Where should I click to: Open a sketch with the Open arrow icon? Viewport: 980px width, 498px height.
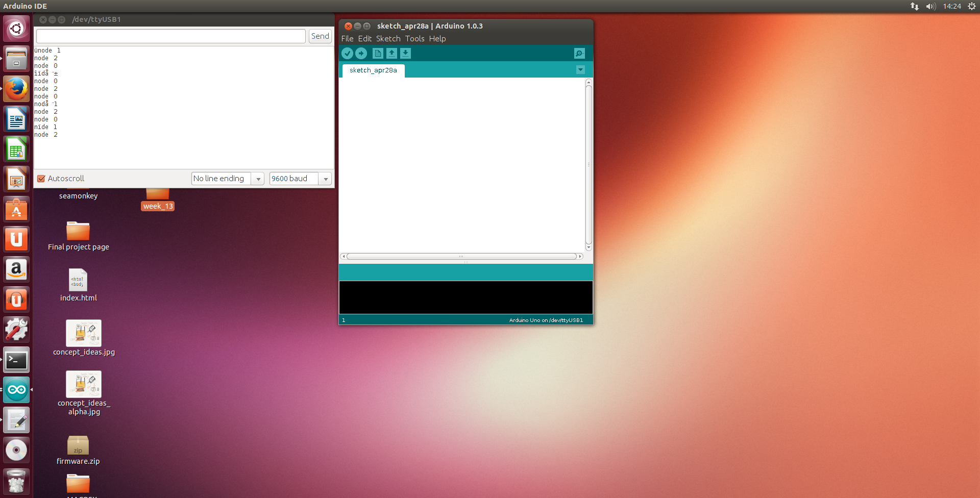pyautogui.click(x=391, y=54)
